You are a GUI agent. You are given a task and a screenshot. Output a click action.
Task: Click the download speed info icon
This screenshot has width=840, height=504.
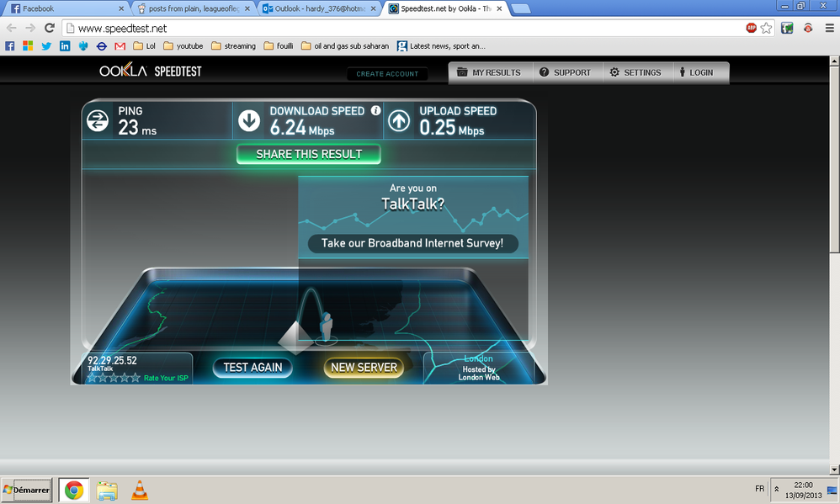[x=375, y=110]
